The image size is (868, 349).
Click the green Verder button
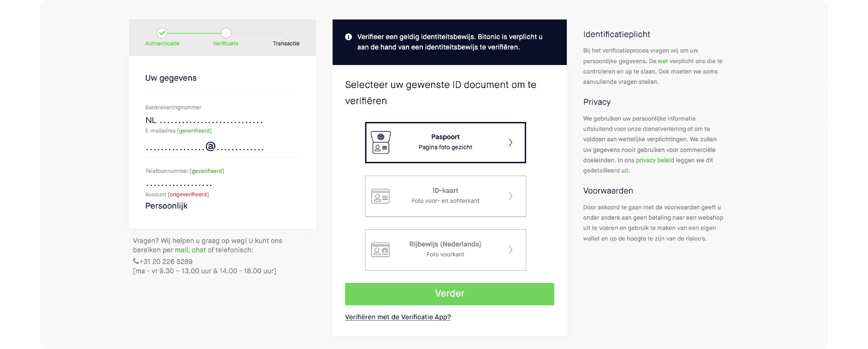pos(450,294)
